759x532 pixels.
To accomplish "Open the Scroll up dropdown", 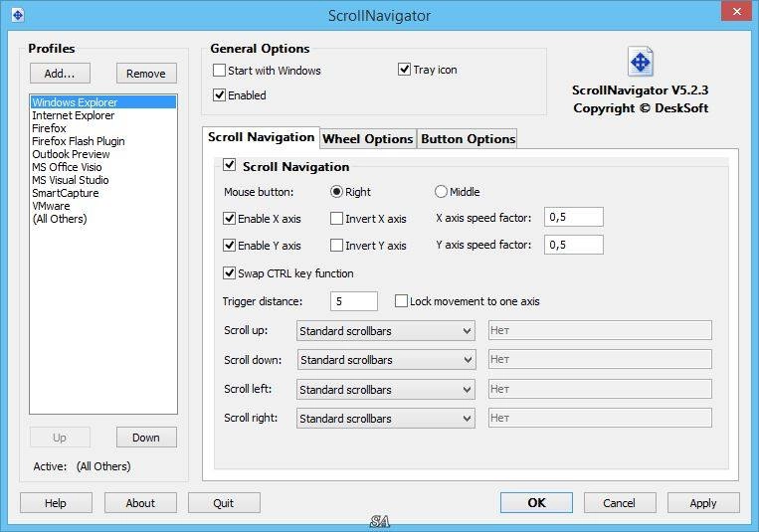I will [386, 331].
